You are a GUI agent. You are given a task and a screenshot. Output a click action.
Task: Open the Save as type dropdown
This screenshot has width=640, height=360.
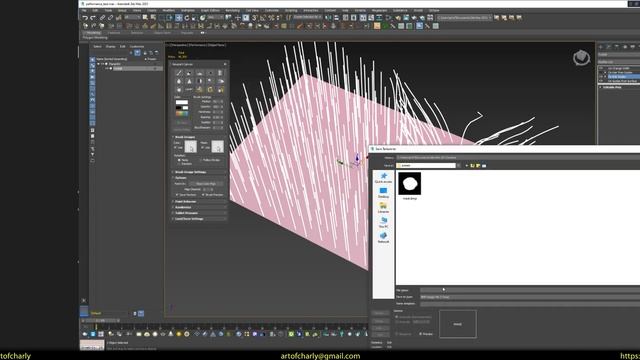[530, 297]
